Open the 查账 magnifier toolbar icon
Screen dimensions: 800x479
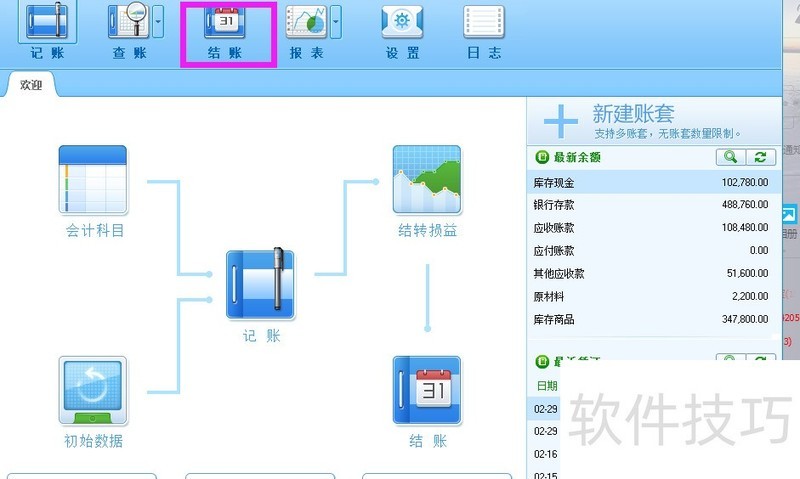point(129,20)
